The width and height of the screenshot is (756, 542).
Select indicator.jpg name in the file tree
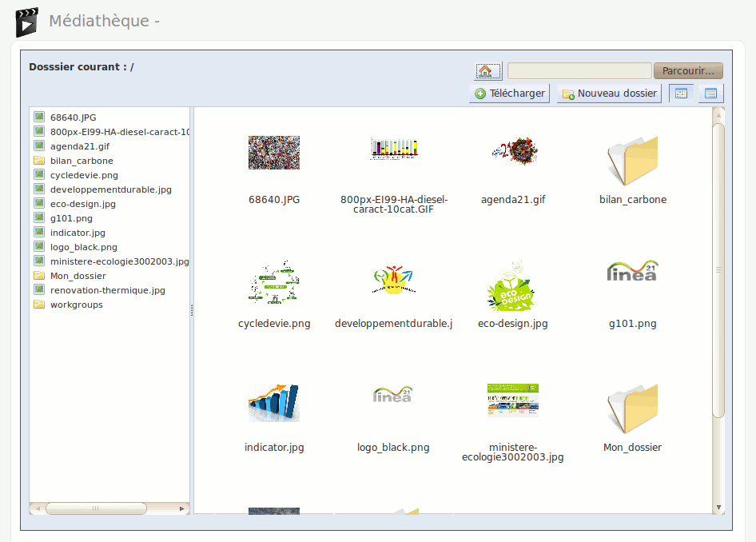point(78,233)
